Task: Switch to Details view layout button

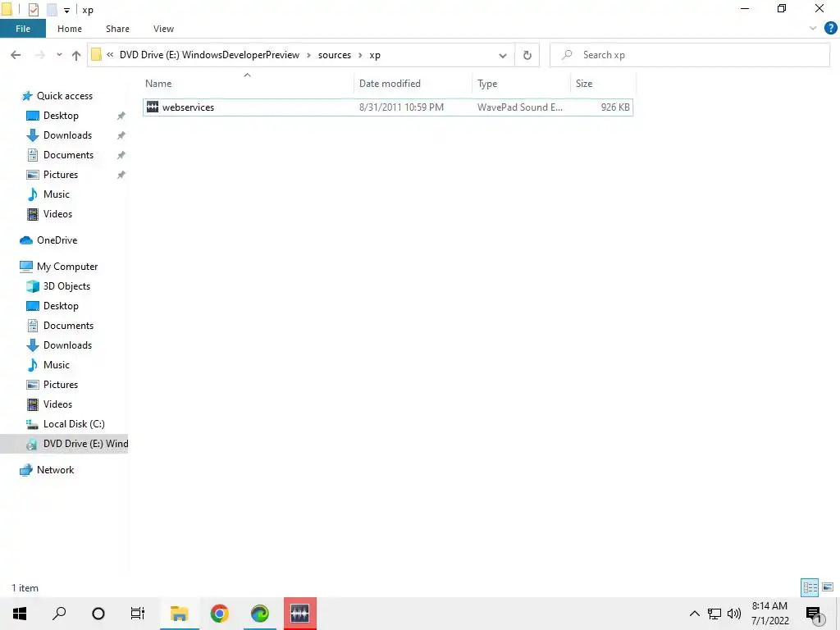Action: (x=810, y=587)
